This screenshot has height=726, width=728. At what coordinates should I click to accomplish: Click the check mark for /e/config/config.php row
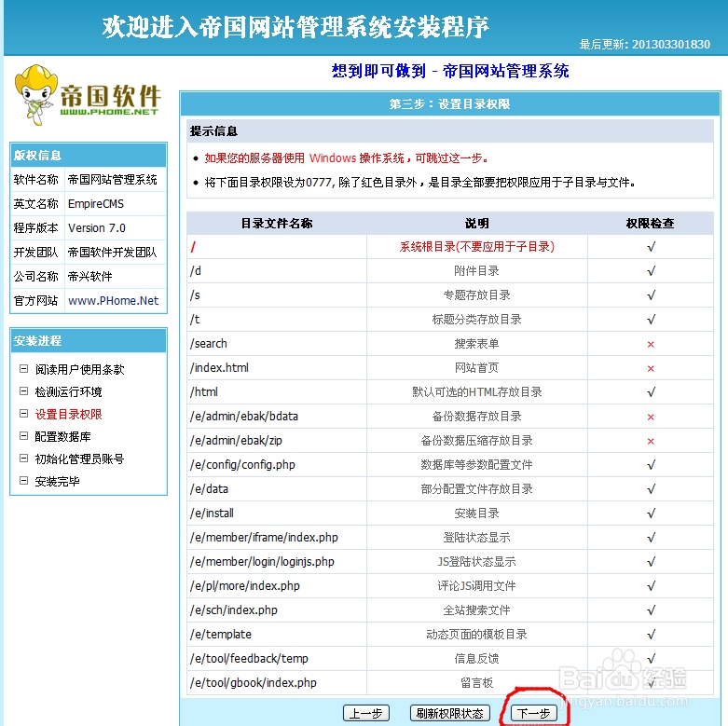tap(651, 465)
